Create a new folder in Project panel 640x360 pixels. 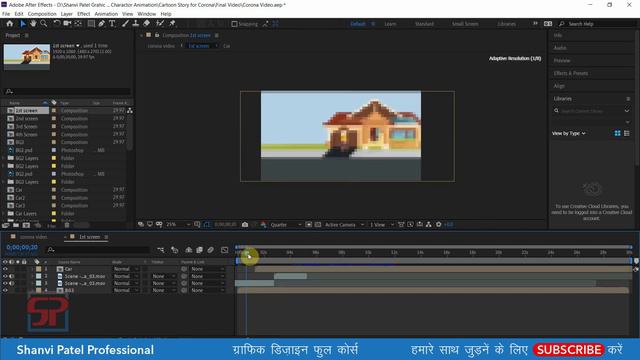[16, 225]
